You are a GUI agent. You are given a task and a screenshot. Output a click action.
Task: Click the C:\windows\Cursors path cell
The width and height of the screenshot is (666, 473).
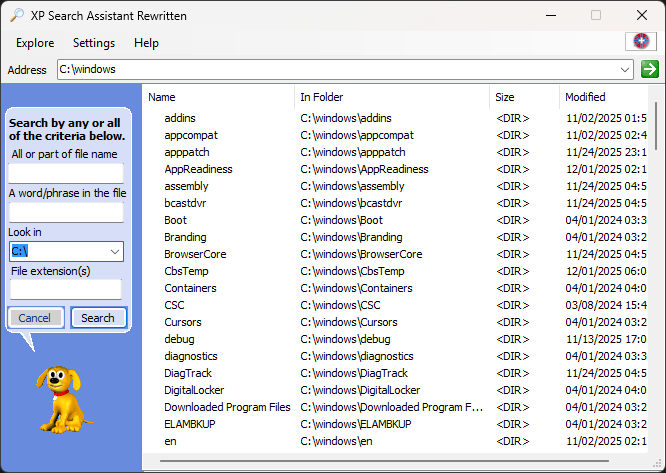(349, 322)
